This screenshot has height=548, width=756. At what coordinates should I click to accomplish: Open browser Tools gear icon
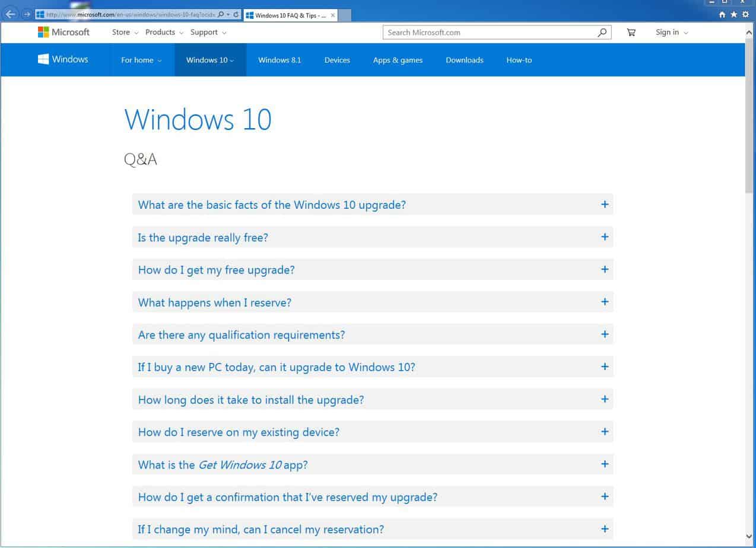tap(746, 15)
